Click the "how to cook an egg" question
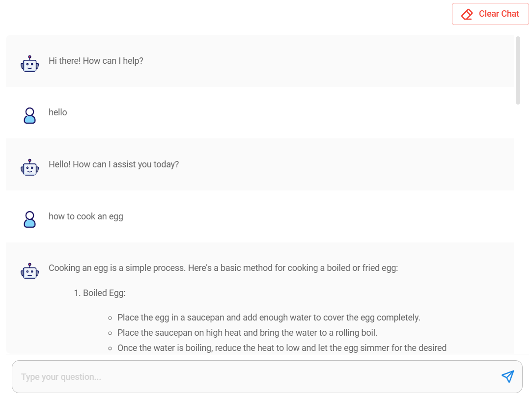 [x=86, y=216]
